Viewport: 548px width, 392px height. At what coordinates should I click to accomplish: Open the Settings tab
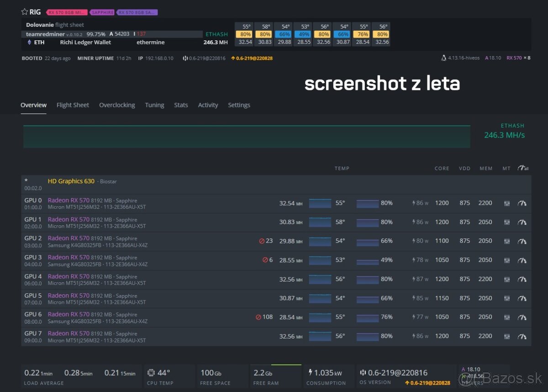[239, 105]
